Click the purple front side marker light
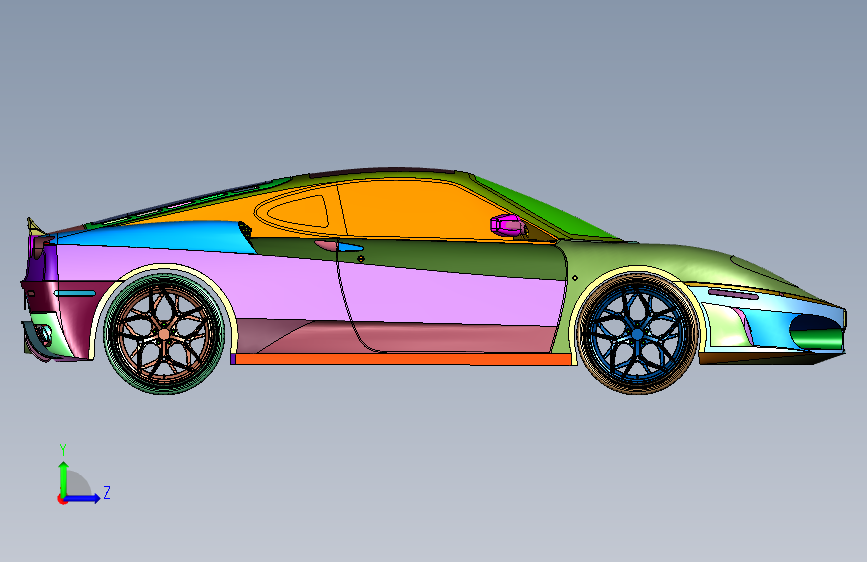The height and width of the screenshot is (562, 867). 734,294
